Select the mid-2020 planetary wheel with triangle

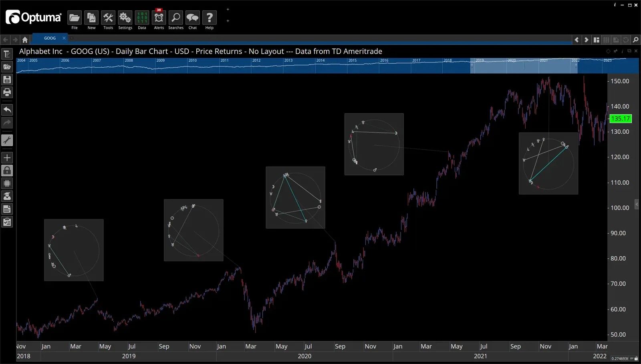(295, 197)
